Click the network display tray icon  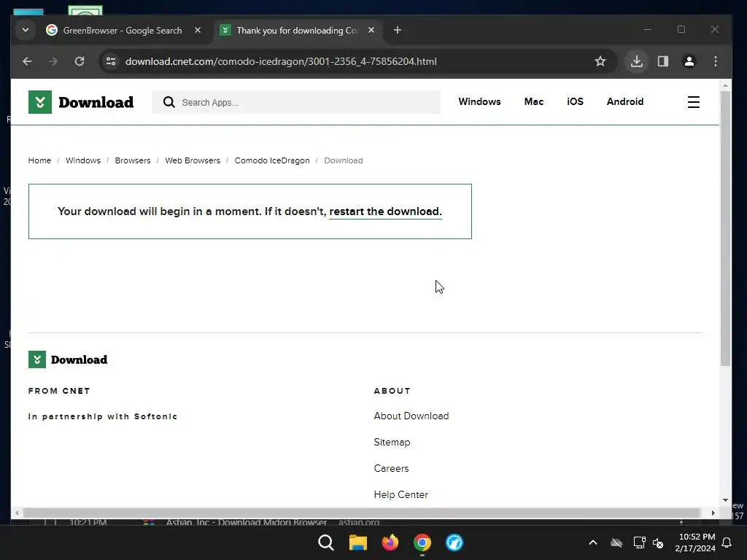[639, 542]
